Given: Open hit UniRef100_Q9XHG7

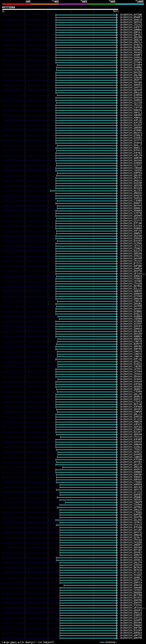Looking at the screenshot, I should [131, 552].
